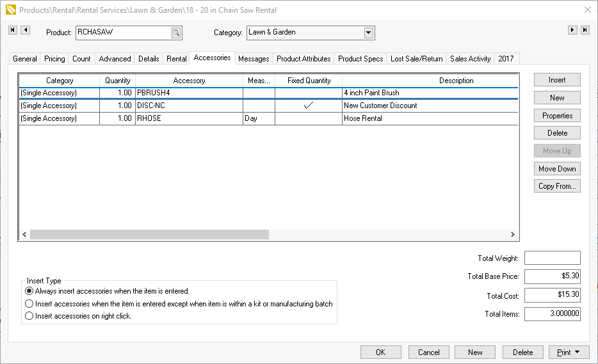Click the Total Weight field

[x=553, y=258]
